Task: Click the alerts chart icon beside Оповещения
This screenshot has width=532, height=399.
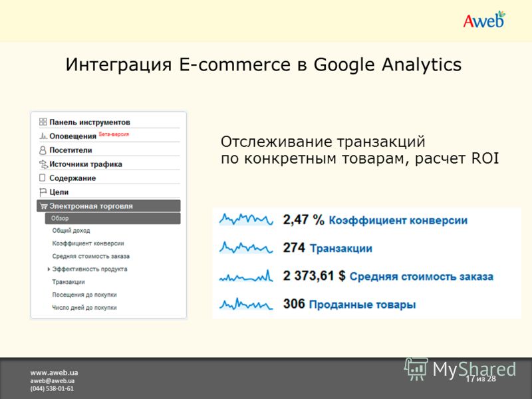Action: pyautogui.click(x=43, y=136)
